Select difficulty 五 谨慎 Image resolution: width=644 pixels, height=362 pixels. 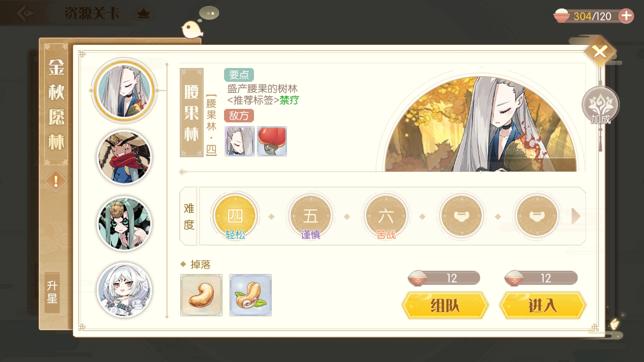(311, 217)
